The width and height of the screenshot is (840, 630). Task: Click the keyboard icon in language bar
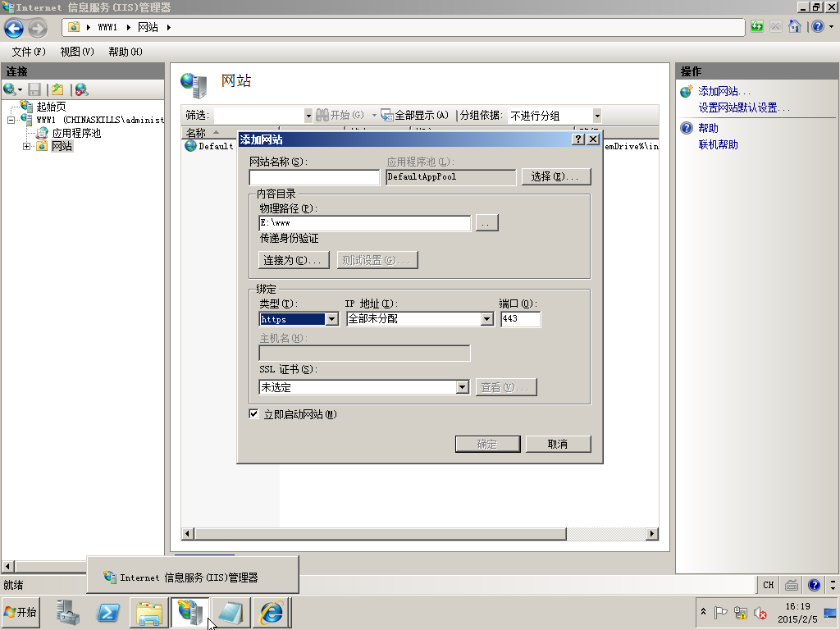point(792,585)
